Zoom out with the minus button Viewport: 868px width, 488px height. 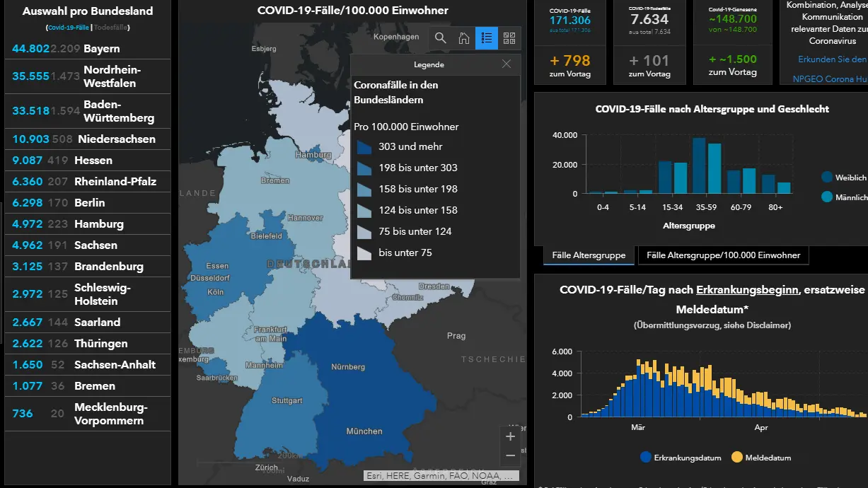(x=511, y=455)
